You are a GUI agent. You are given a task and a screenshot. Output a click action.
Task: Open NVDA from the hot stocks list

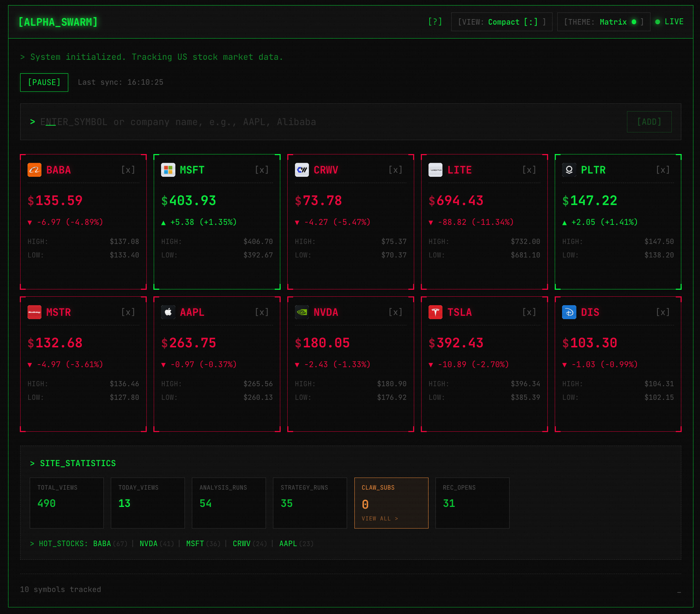[149, 544]
